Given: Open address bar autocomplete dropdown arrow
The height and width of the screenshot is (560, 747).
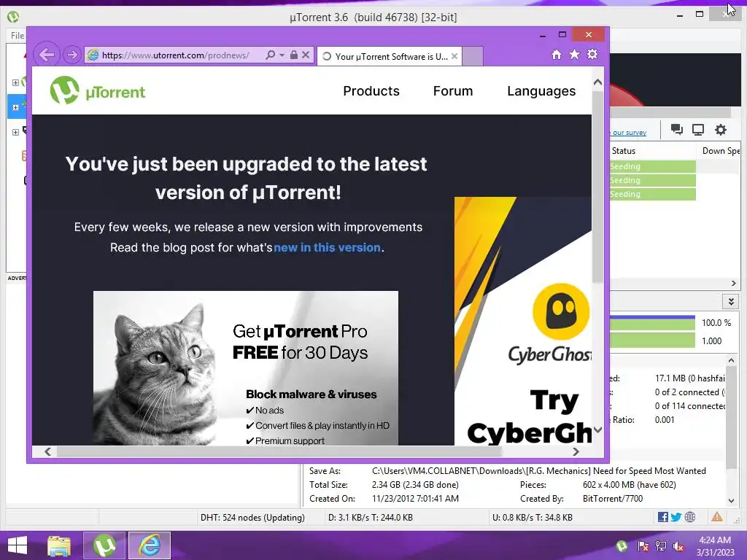Looking at the screenshot, I should pos(282,55).
